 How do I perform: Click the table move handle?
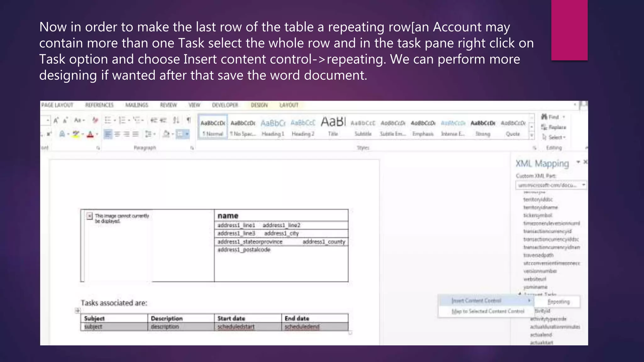(77, 311)
